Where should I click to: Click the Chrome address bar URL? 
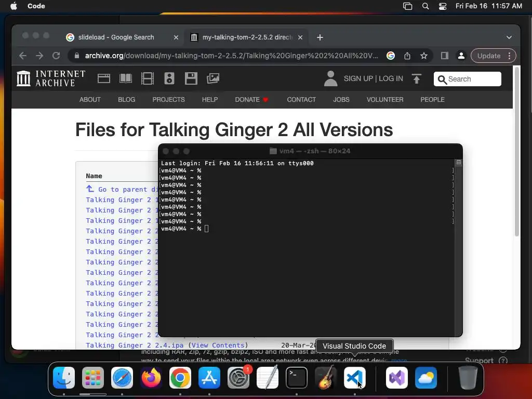(x=231, y=56)
